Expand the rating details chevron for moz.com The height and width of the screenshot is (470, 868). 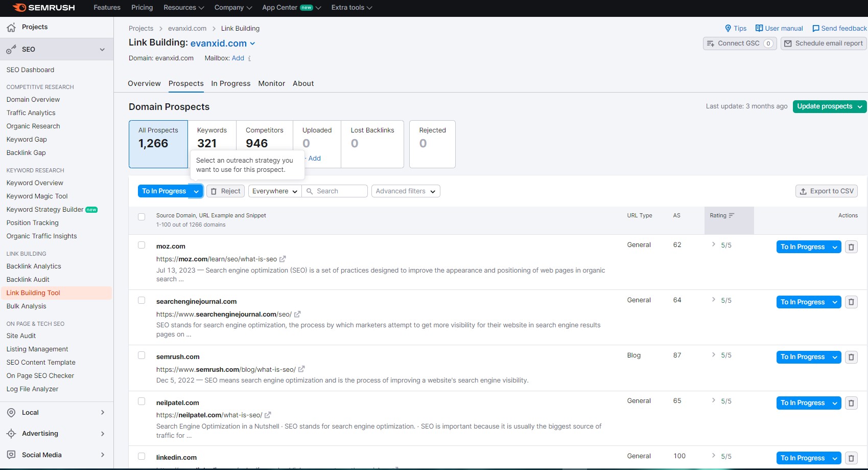pos(713,244)
